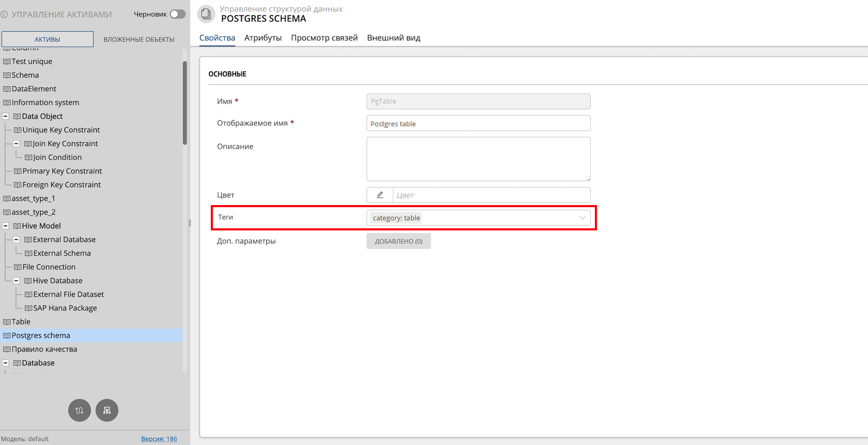The height and width of the screenshot is (445, 868).
Task: Click the pencil icon in Цвет field
Action: click(380, 195)
